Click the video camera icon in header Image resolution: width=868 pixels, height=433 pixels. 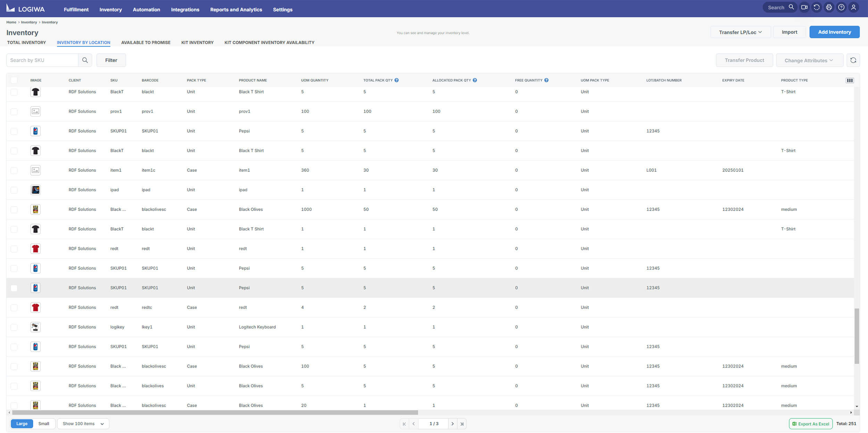804,7
